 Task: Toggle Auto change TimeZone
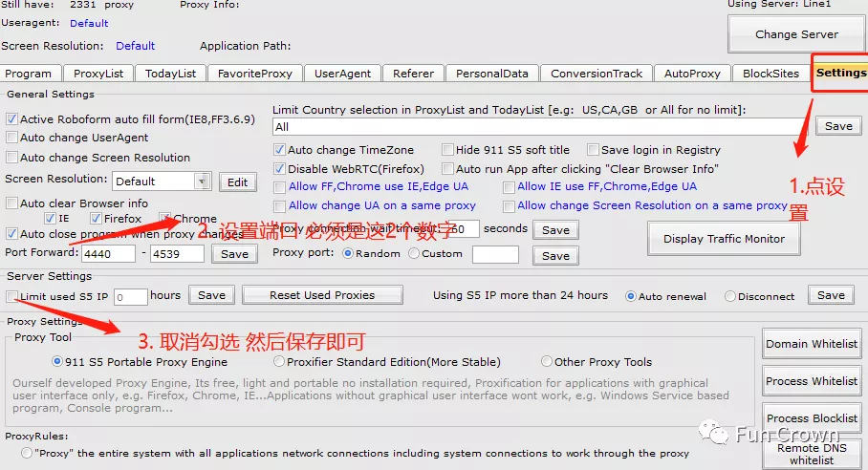pos(279,149)
